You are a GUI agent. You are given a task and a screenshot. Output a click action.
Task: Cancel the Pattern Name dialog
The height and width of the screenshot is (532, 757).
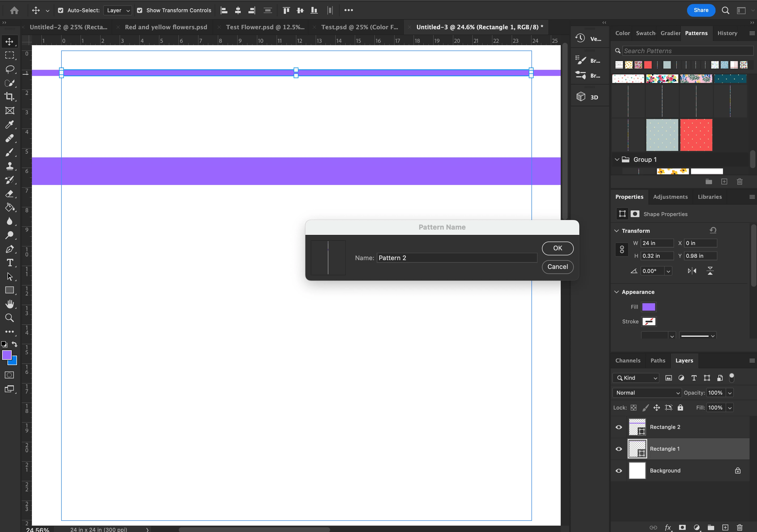pyautogui.click(x=557, y=267)
